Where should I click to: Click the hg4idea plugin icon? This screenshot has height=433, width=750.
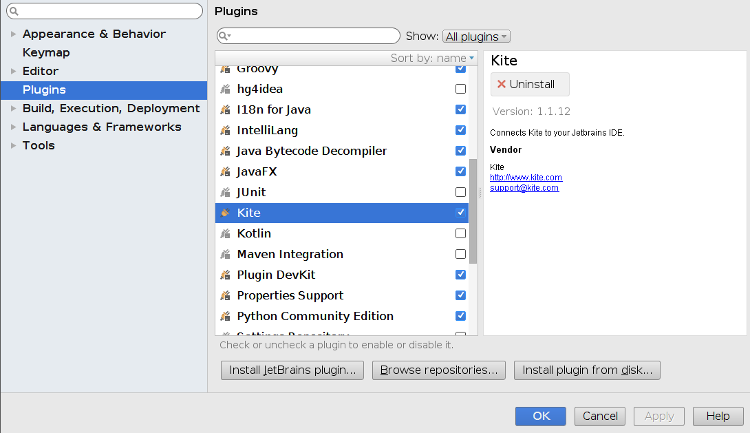(225, 89)
